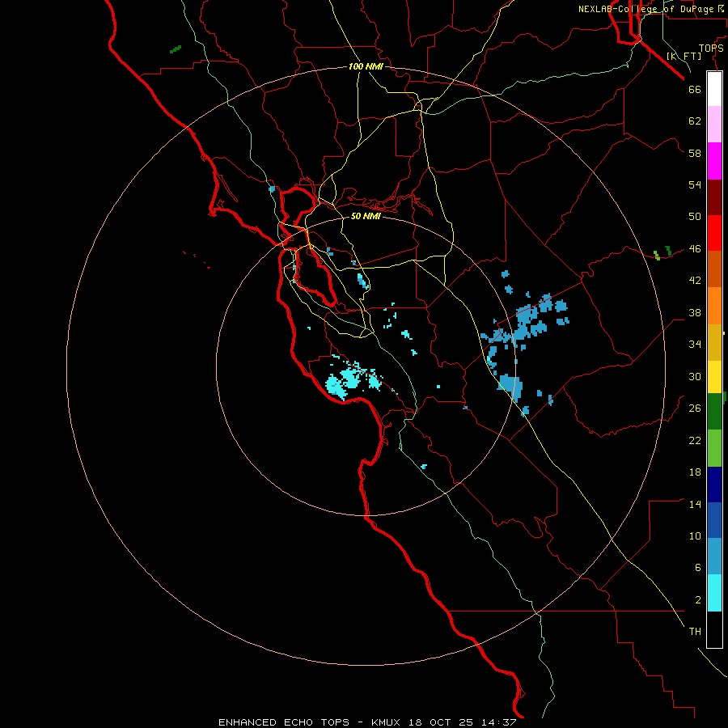Click the green echo pair below the 46 label
The height and width of the screenshot is (728, 728).
(662, 253)
